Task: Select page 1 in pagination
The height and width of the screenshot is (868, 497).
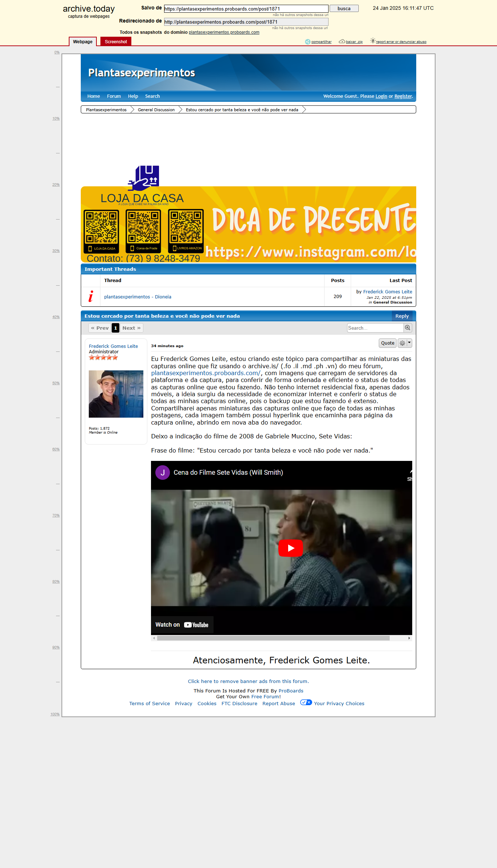Action: (x=115, y=328)
